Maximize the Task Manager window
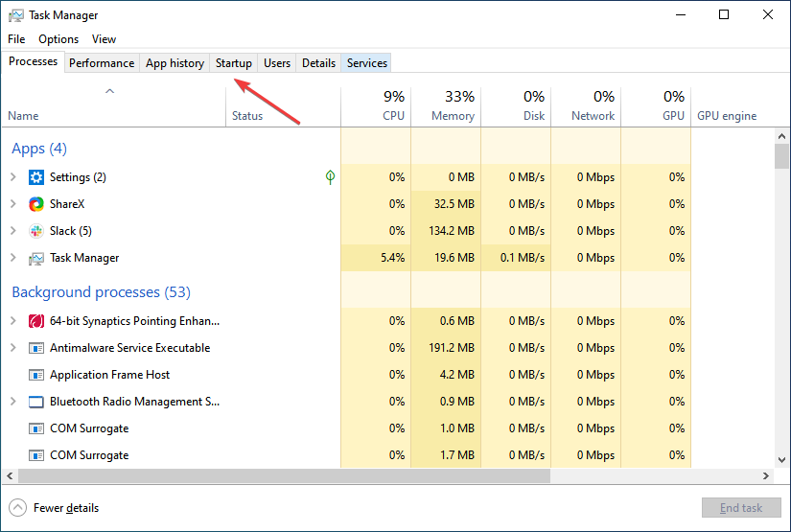 [724, 14]
